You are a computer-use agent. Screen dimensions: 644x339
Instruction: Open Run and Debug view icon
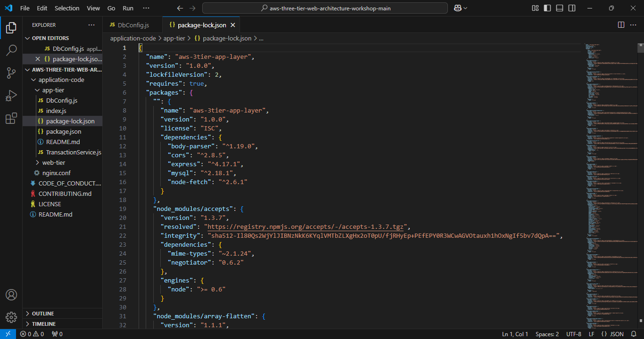[11, 96]
